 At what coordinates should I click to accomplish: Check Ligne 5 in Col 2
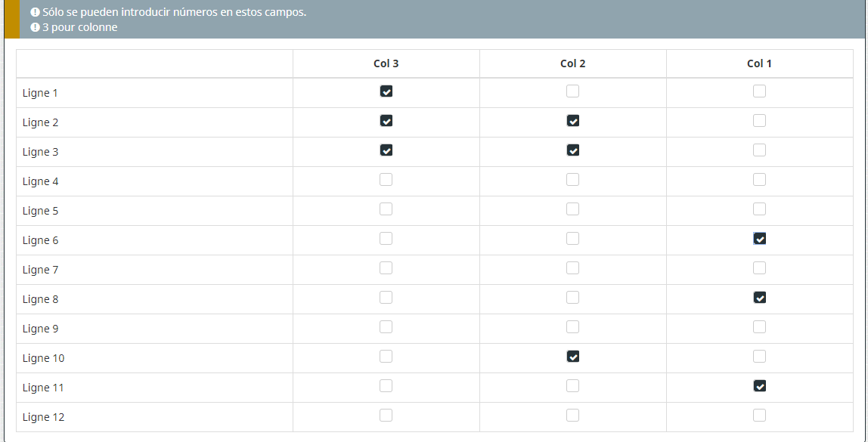[573, 209]
